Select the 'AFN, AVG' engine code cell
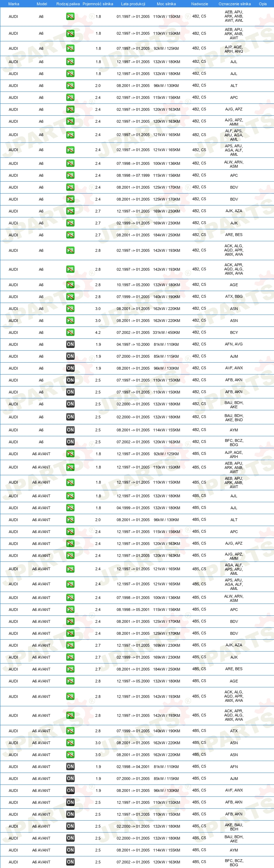 (x=234, y=344)
